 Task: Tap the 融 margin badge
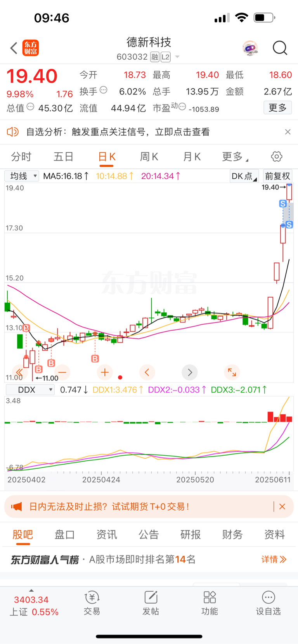tap(155, 57)
